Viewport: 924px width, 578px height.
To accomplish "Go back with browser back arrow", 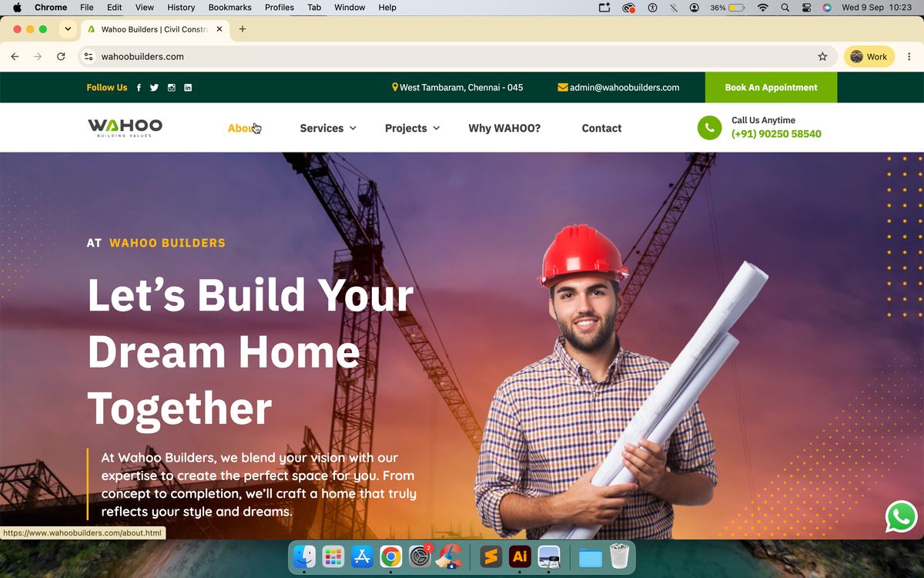I will [15, 56].
